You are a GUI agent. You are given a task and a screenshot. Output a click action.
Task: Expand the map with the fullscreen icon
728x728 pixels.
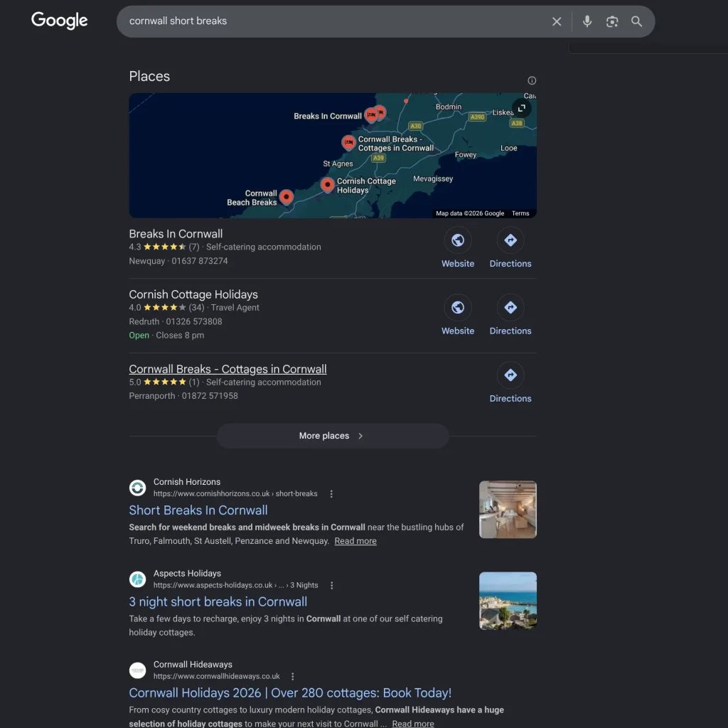pyautogui.click(x=521, y=108)
